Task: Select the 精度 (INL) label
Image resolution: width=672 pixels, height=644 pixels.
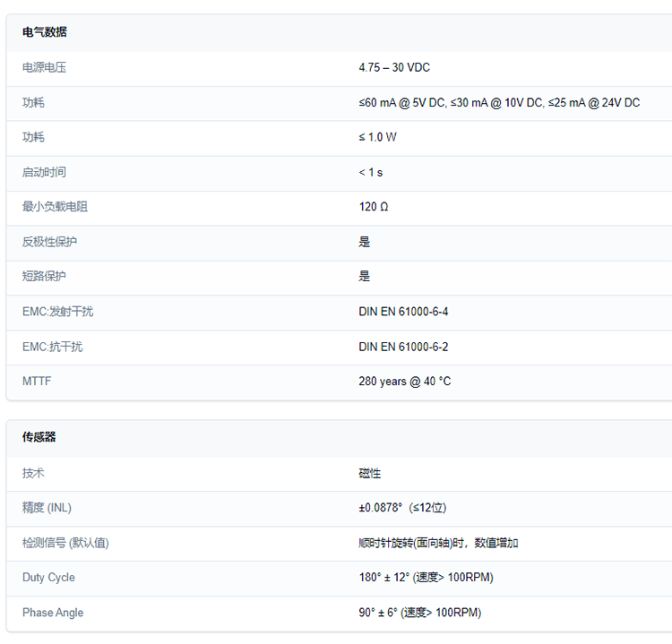Action: click(x=47, y=508)
